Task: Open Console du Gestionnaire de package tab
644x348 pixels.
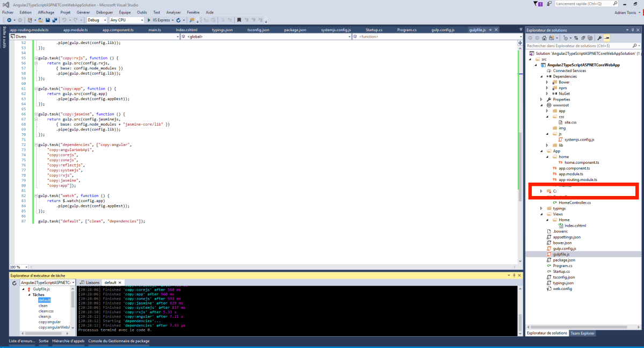Action: [x=119, y=341]
